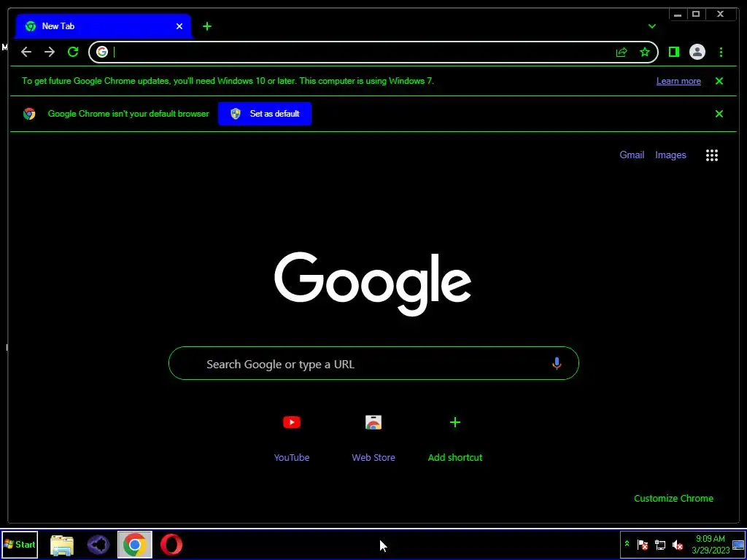Start voice search with microphone icon

coord(557,363)
